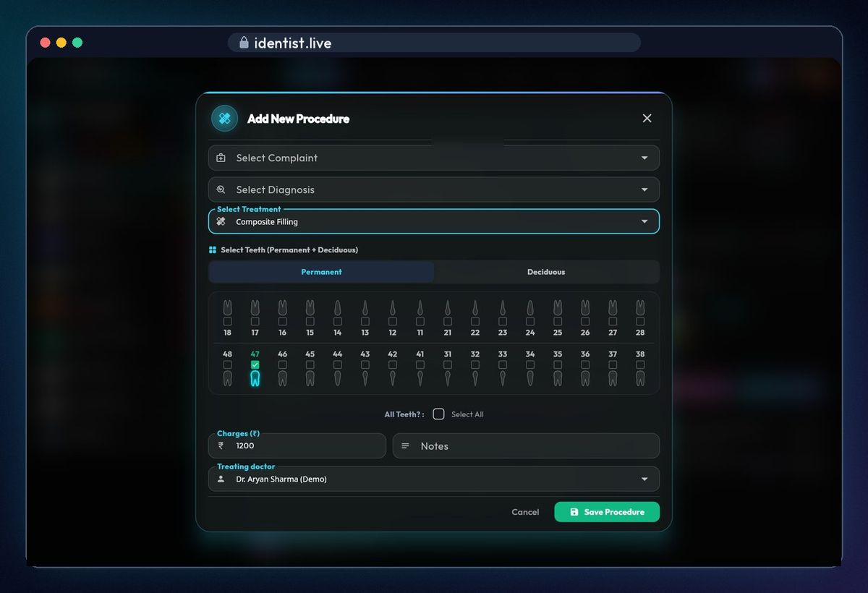The image size is (868, 593).
Task: Click the Composite Filling treatment value
Action: (267, 222)
